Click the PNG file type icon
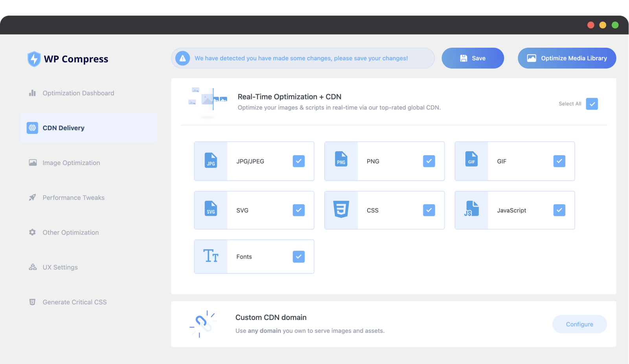 coord(341,159)
